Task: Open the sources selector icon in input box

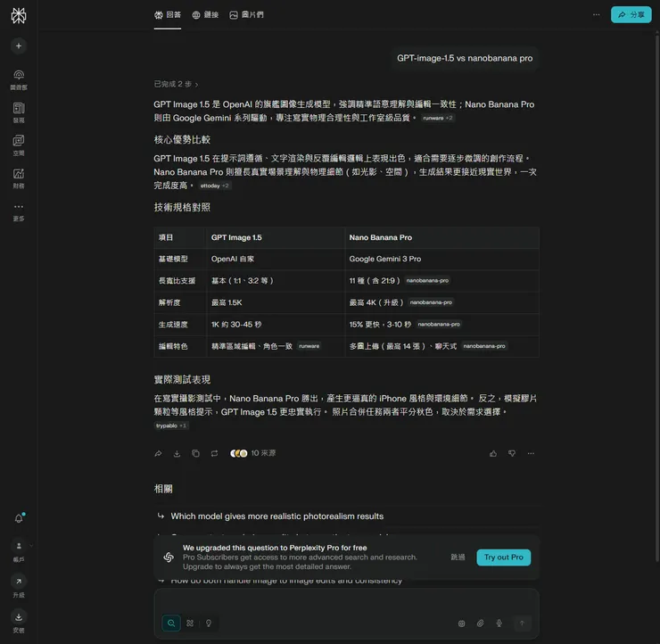Action: 461,623
